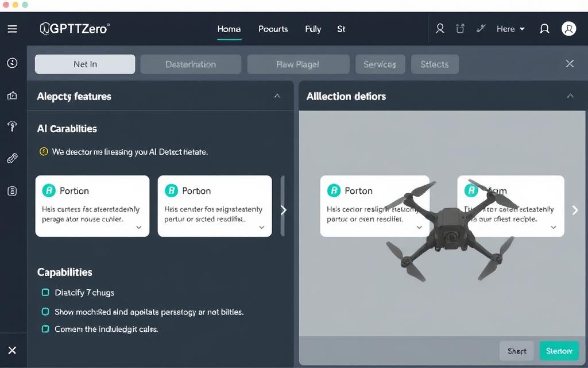Toggle the Diatcify 7 chugs checkbox
This screenshot has height=368, width=588.
point(45,292)
